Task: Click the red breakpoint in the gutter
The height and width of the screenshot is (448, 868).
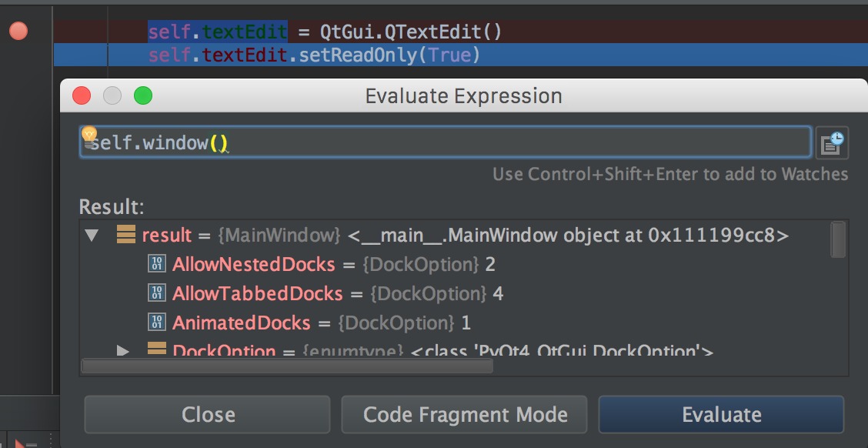Action: click(18, 31)
